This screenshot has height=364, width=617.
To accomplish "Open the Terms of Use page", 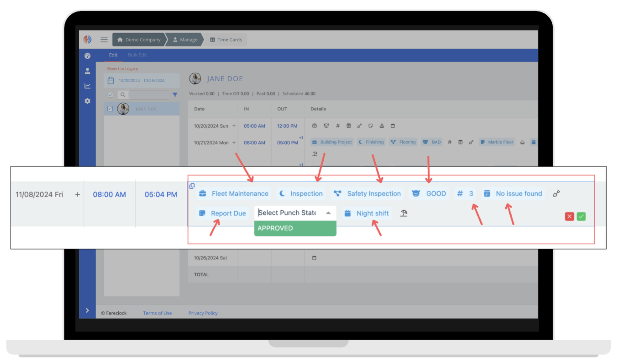I will pos(157,313).
